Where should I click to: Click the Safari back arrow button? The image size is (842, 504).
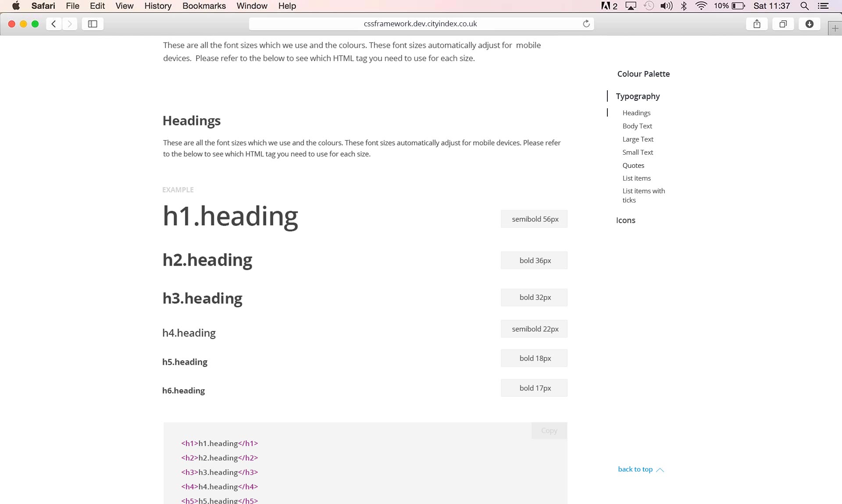pos(54,24)
